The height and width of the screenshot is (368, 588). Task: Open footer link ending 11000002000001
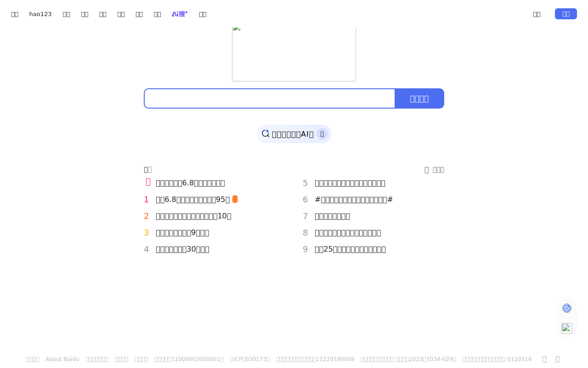(189, 359)
